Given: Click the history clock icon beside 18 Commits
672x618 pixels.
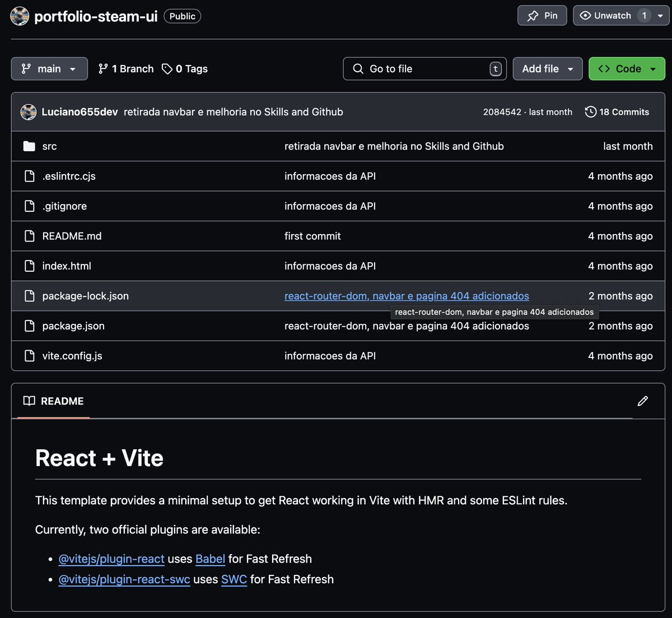Looking at the screenshot, I should click(x=590, y=112).
